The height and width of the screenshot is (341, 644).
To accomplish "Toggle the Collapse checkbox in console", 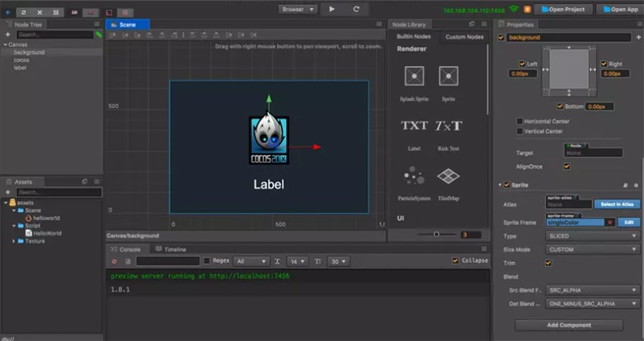I will point(456,260).
